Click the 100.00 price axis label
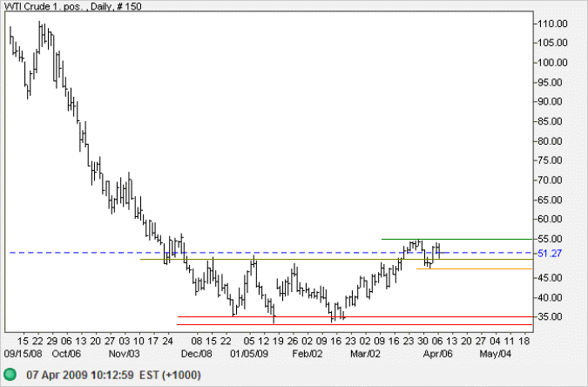This screenshot has width=588, height=387. 552,63
